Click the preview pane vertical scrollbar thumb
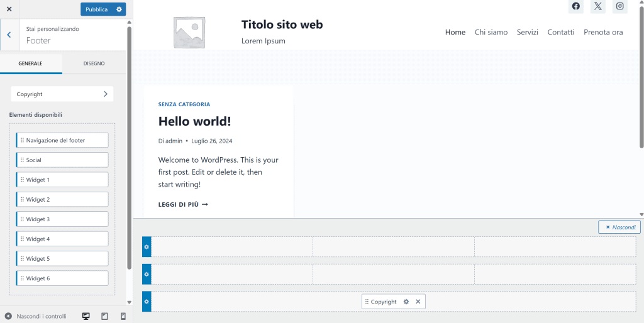 coord(641,77)
